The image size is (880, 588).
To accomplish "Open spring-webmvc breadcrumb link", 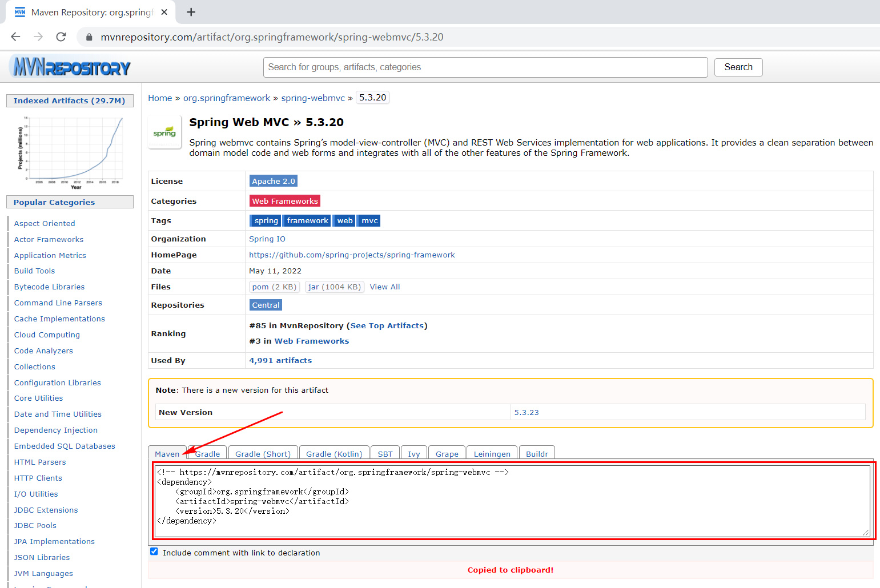I will click(313, 98).
